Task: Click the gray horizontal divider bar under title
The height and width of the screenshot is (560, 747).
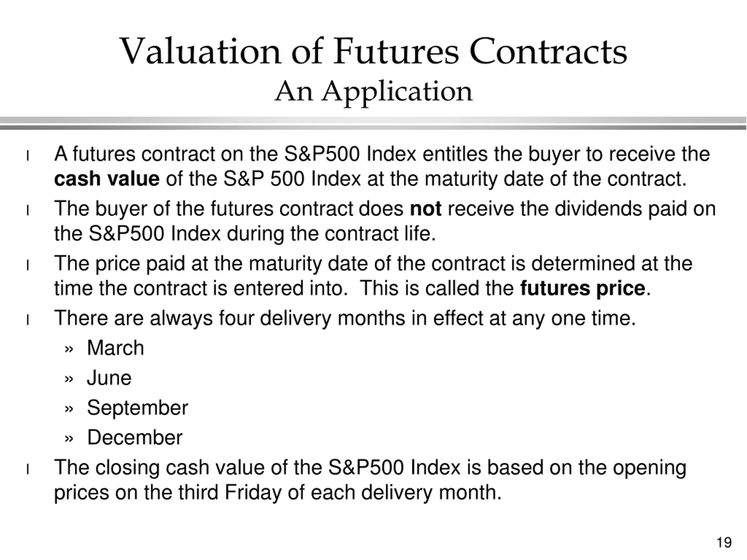Action: coord(373,123)
